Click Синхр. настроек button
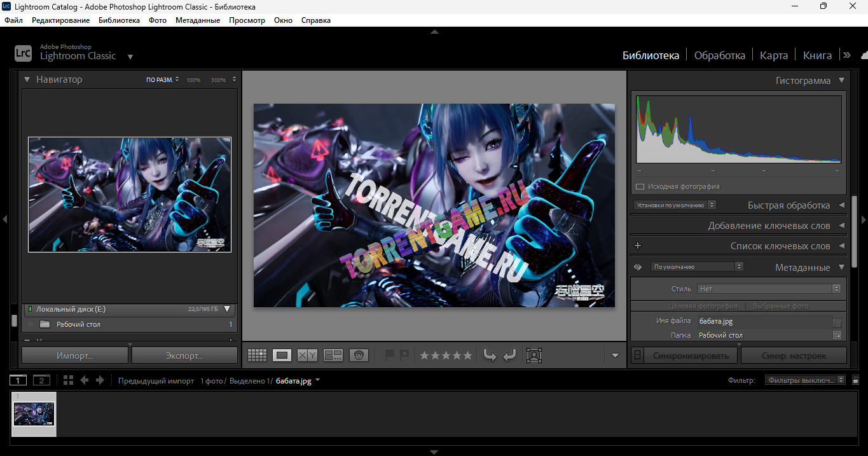 (x=794, y=356)
